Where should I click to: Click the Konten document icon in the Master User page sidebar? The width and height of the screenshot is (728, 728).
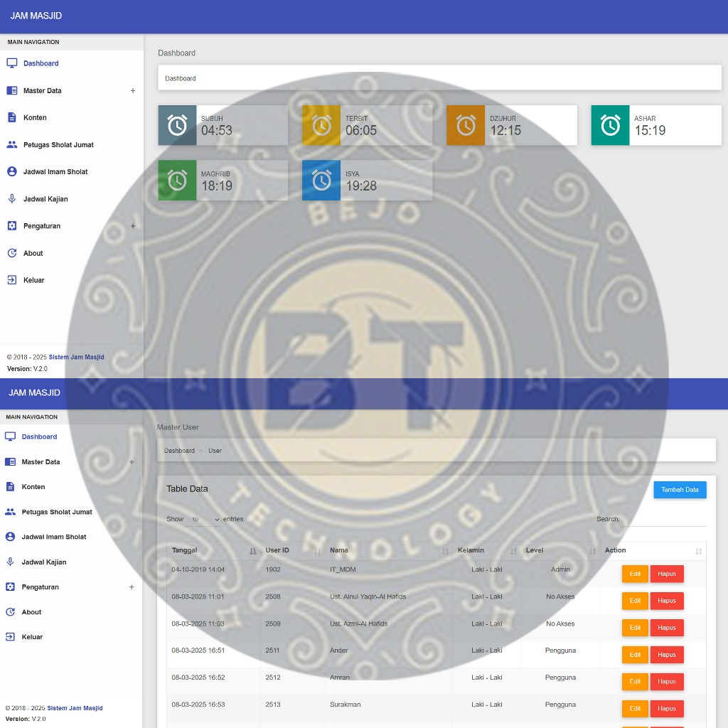[10, 486]
